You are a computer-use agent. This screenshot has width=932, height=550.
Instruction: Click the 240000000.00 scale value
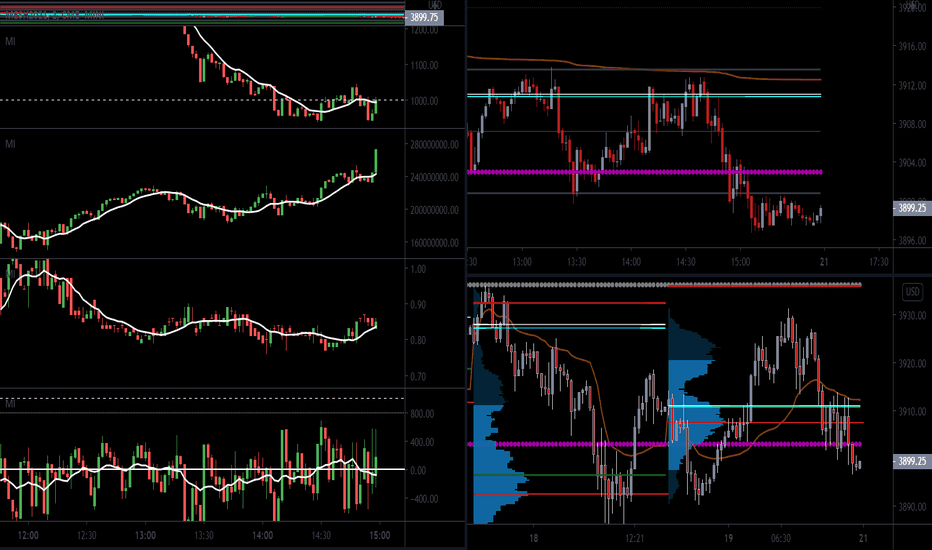tap(434, 177)
